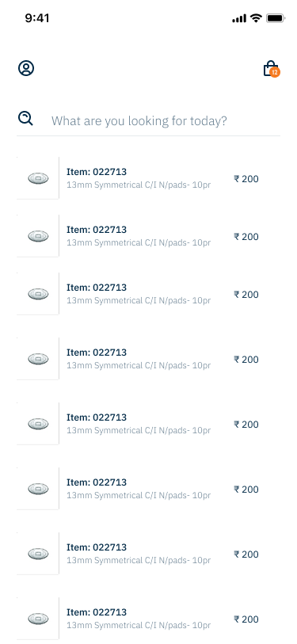Open the shopping bag cart icon
Viewport: 297px width, 644px height.
[x=271, y=69]
